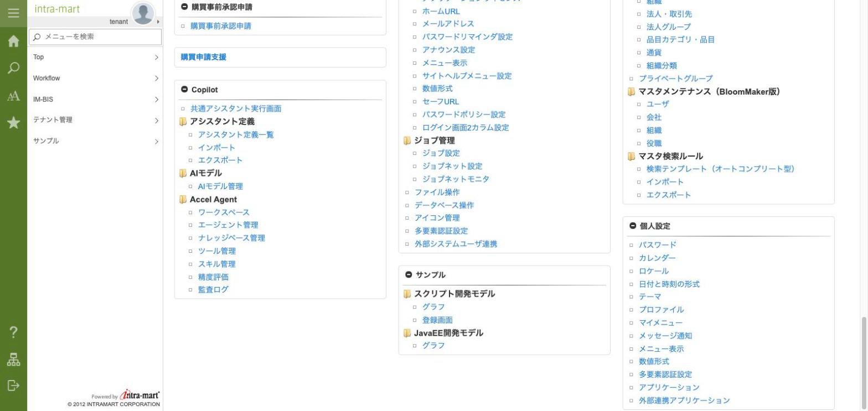
Task: Open the 購買申請支援 link
Action: pos(204,57)
